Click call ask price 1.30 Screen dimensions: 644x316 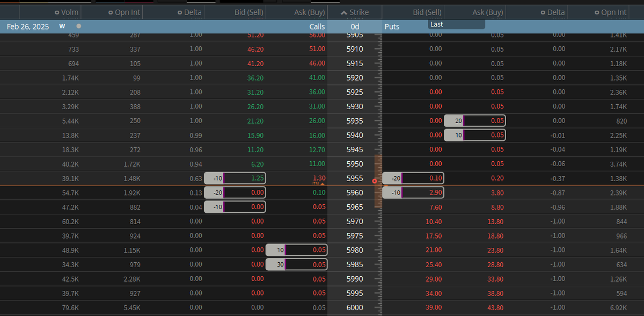pos(319,178)
